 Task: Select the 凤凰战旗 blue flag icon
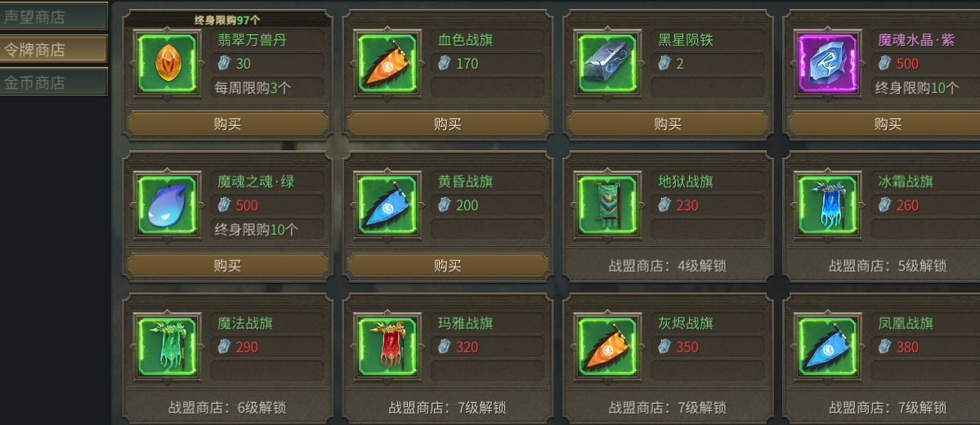(x=827, y=347)
